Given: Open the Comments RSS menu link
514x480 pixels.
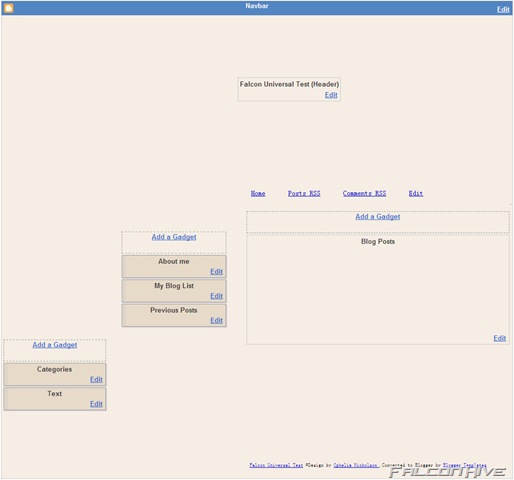Looking at the screenshot, I should (364, 193).
